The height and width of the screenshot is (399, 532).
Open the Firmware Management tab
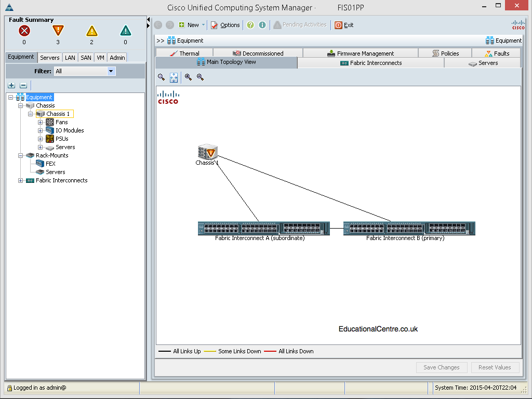pos(361,54)
